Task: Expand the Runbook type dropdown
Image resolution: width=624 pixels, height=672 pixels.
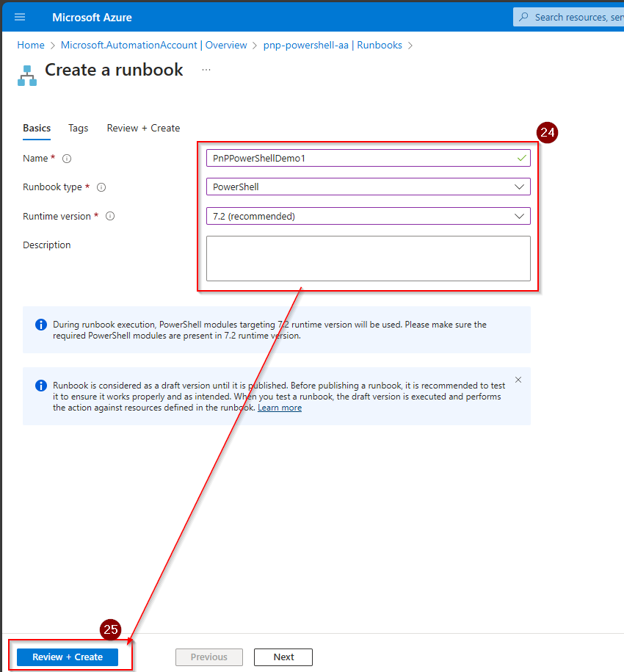Action: click(x=519, y=187)
